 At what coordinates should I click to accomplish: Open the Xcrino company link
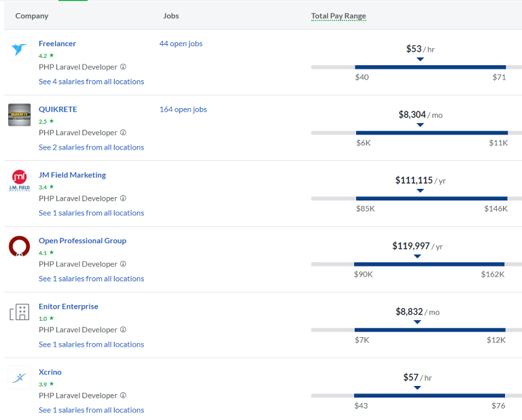pyautogui.click(x=50, y=372)
